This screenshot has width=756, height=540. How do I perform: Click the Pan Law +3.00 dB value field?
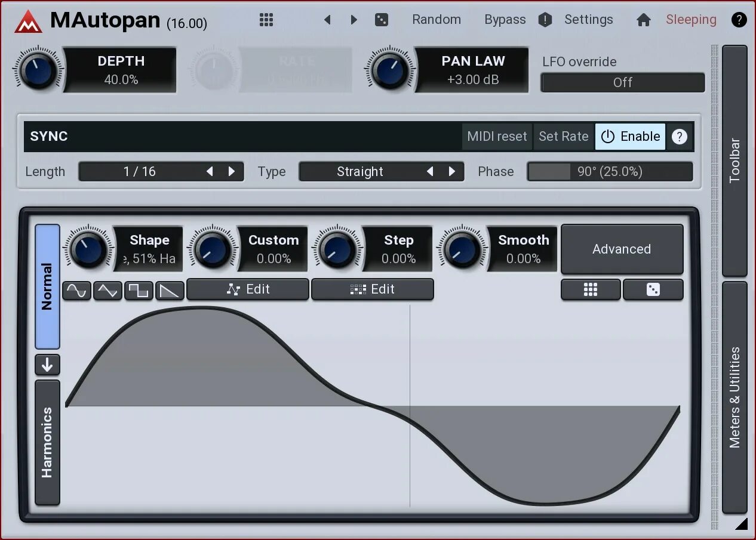coord(473,70)
